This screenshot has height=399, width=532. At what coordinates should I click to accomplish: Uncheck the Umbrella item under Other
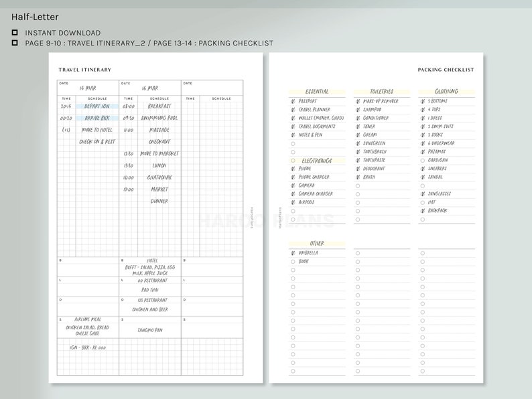coord(293,253)
